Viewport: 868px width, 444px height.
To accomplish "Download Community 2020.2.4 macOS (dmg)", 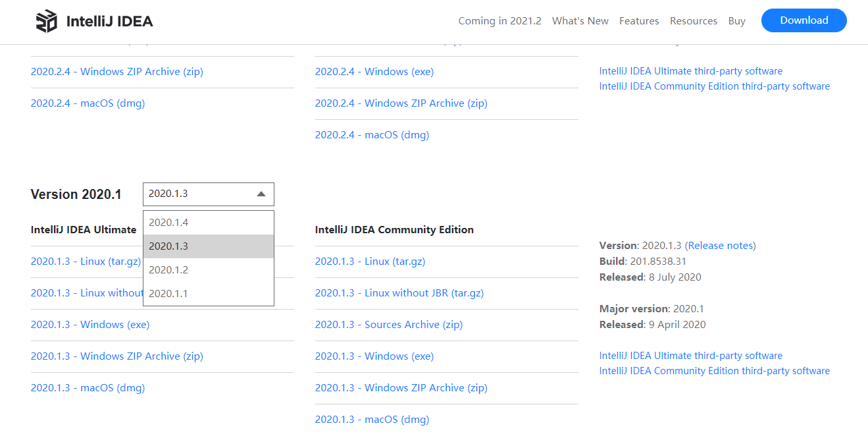I will tap(372, 135).
